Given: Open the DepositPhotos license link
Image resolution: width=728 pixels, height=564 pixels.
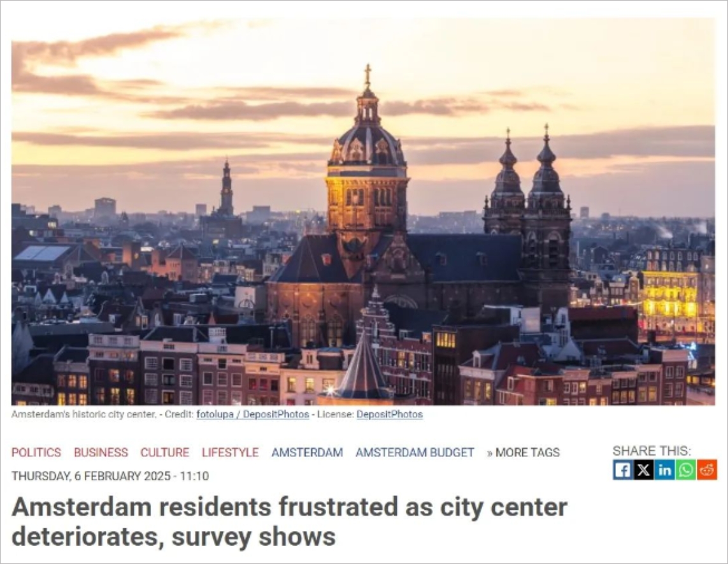Looking at the screenshot, I should pyautogui.click(x=390, y=414).
